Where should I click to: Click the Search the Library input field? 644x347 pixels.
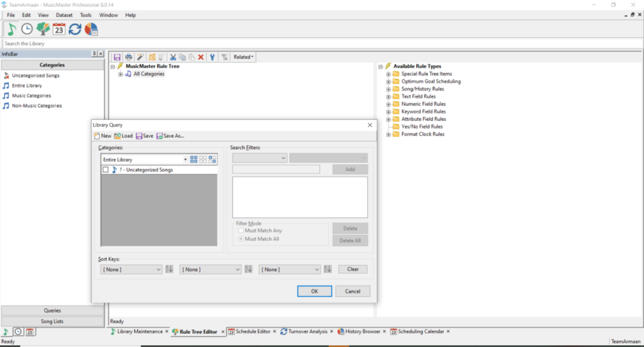click(322, 43)
